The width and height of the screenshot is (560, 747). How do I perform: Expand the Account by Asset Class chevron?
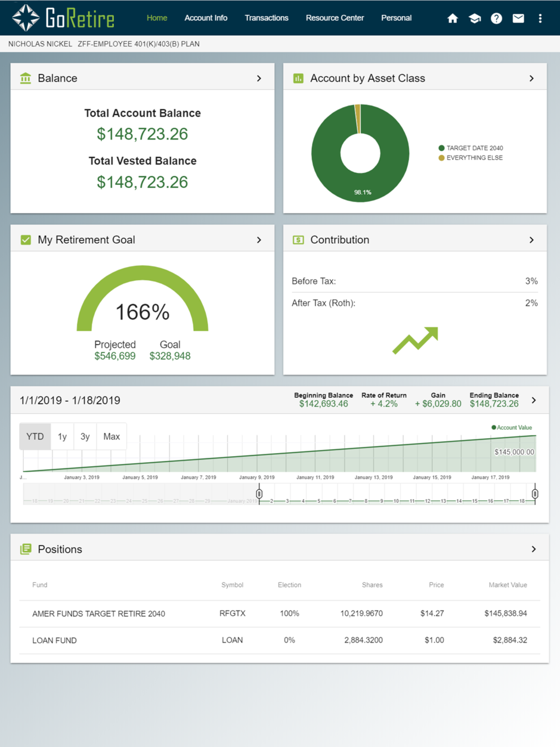click(x=531, y=78)
